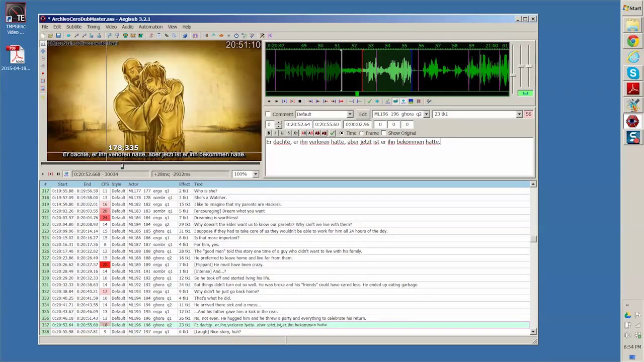Play the audio selection
The height and width of the screenshot is (362, 644).
(x=284, y=101)
